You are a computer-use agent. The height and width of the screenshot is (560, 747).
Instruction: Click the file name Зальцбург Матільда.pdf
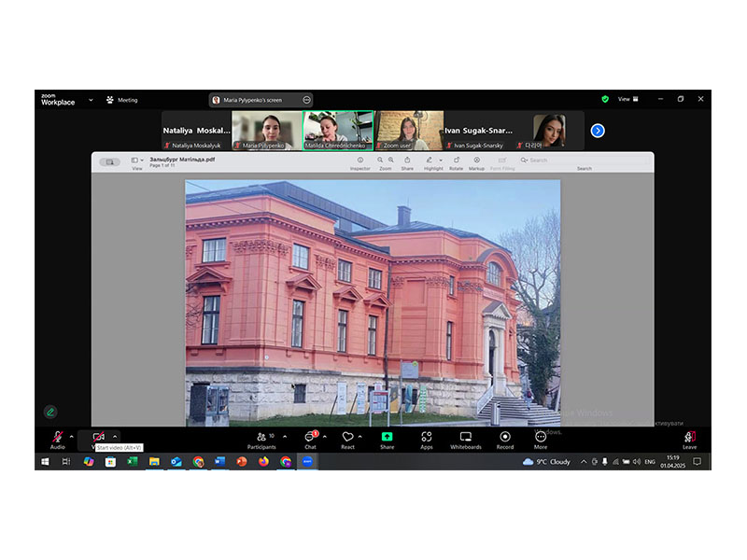pos(182,160)
